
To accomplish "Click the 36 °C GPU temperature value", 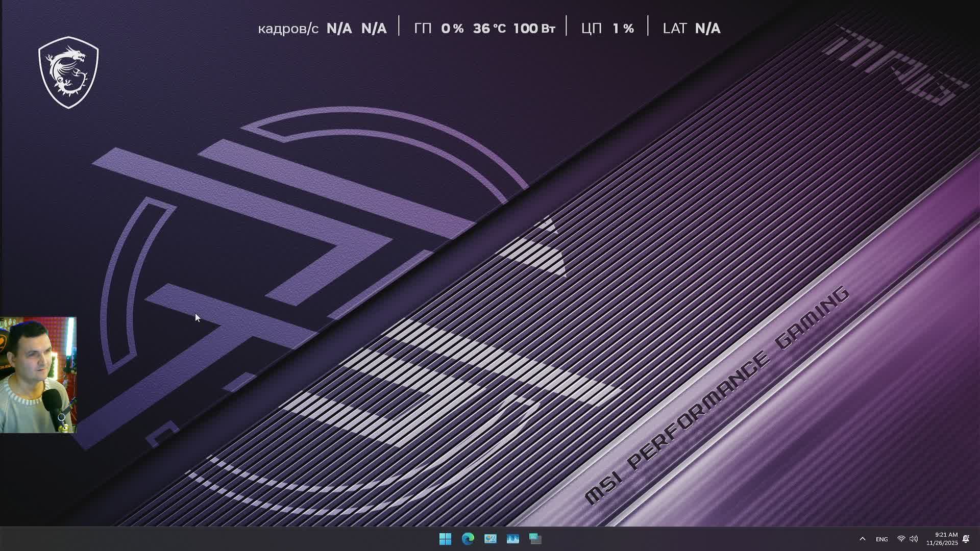I will (489, 29).
